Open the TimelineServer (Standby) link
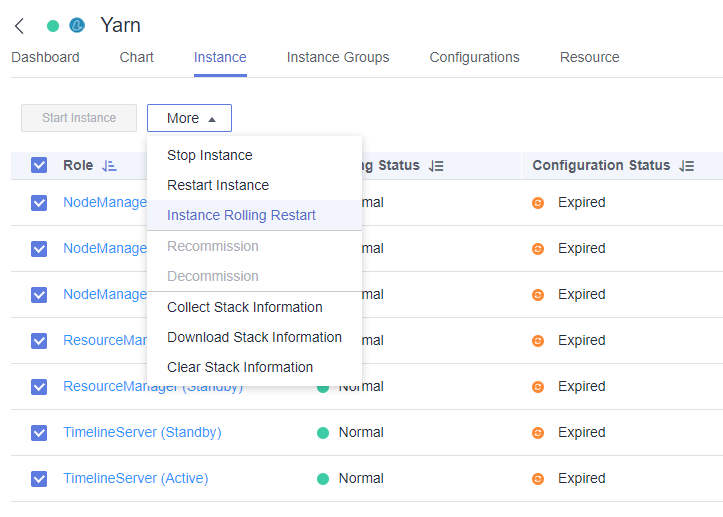 [142, 433]
